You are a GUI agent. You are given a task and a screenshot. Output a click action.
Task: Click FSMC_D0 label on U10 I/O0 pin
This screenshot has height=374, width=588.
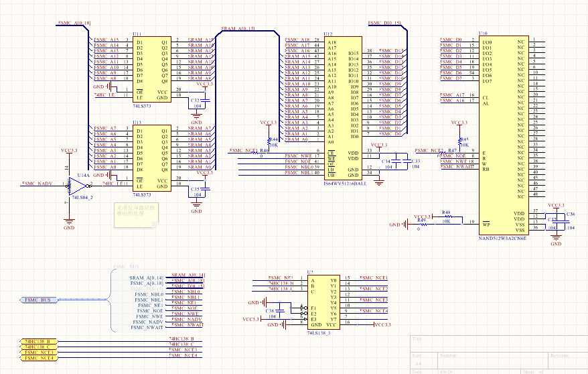451,40
